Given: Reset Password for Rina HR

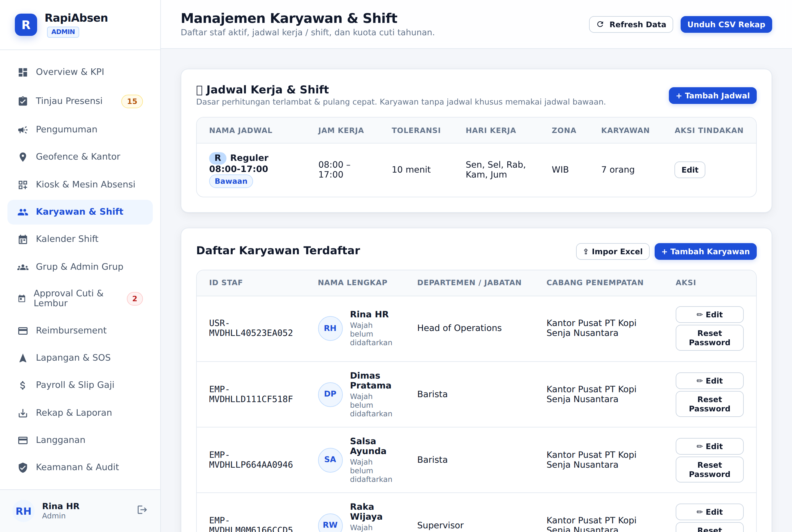Looking at the screenshot, I should click(x=709, y=337).
